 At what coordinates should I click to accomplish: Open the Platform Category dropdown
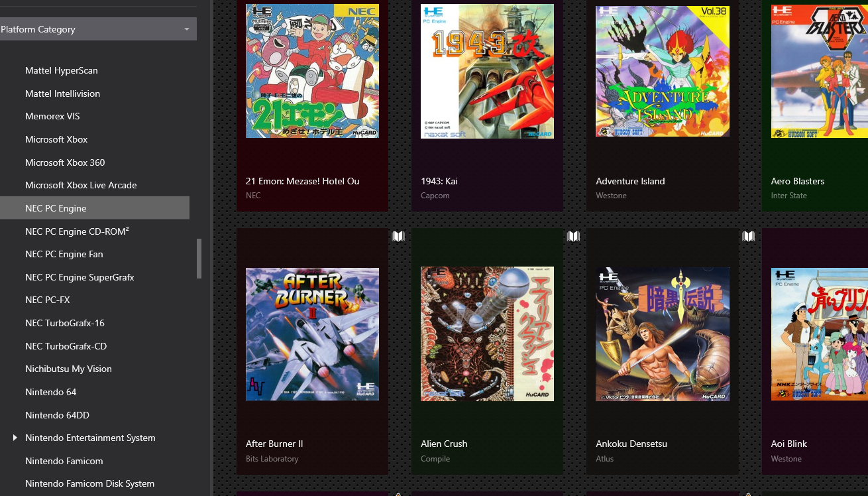(x=98, y=29)
